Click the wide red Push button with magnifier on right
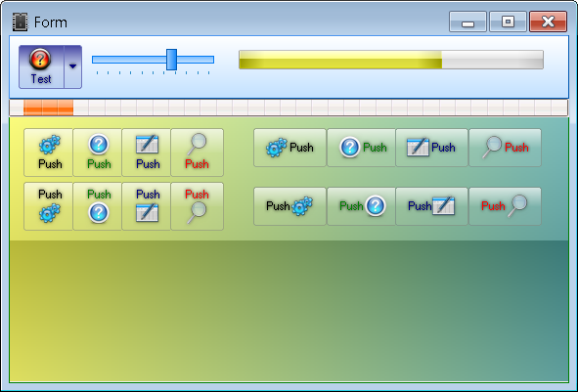This screenshot has height=392, width=578. pos(505,206)
